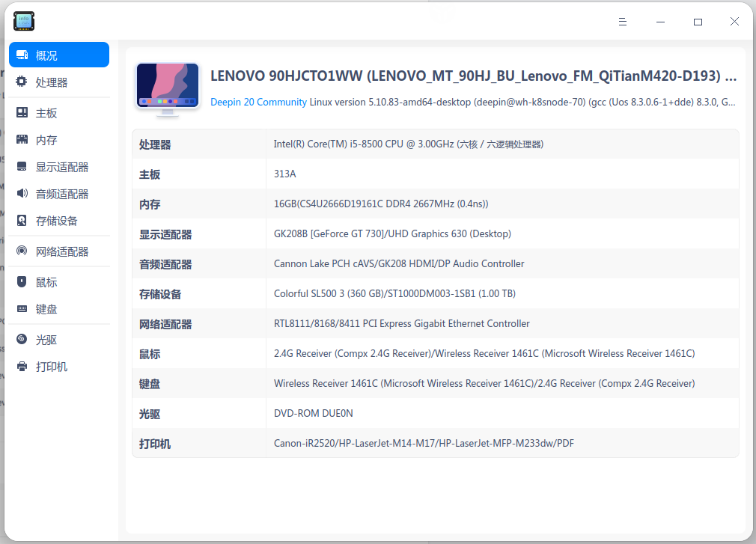The height and width of the screenshot is (544, 756).
Task: Click the LENOVO 90HJCTO1WW device title
Action: point(474,76)
